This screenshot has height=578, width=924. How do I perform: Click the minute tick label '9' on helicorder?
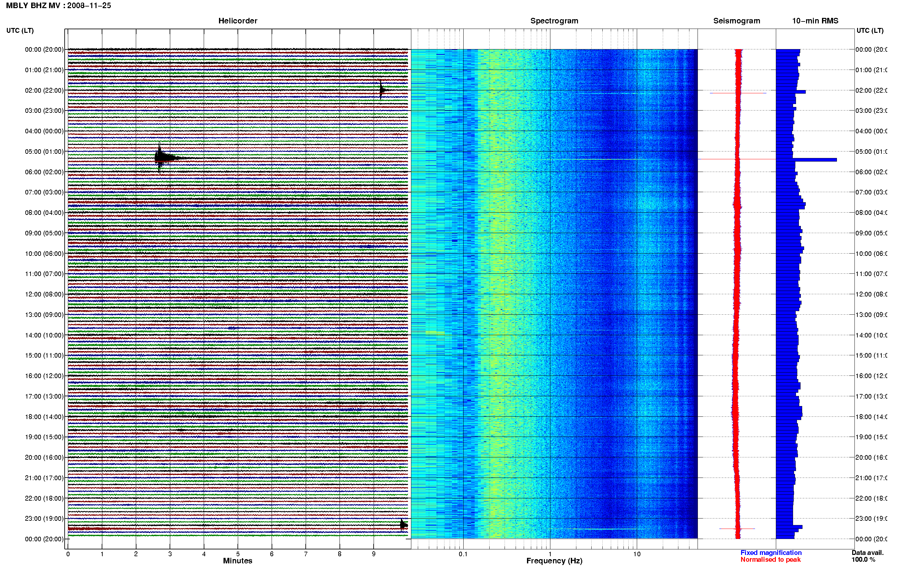coord(374,554)
